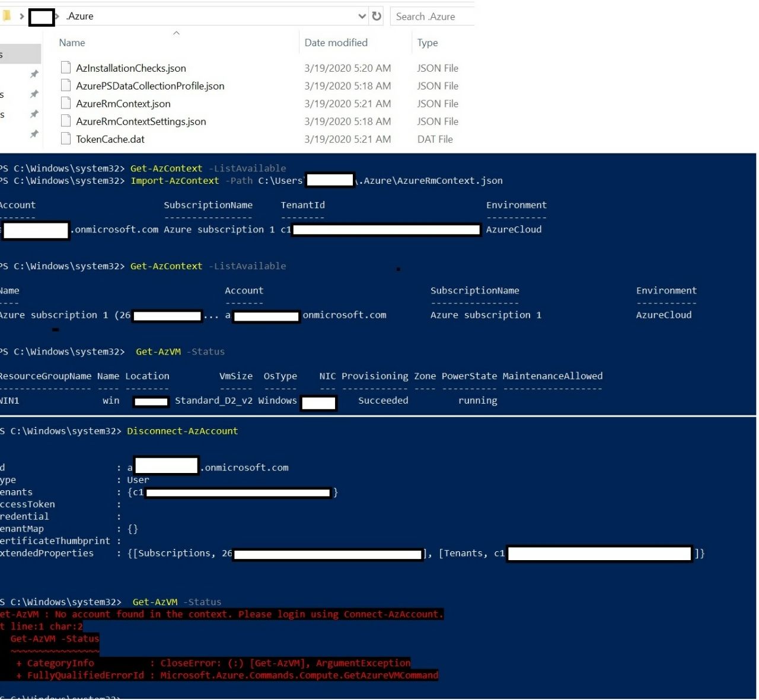Viewport: 759px width, 700px height.
Task: Click the NIC header in PowerShell output
Action: (327, 376)
